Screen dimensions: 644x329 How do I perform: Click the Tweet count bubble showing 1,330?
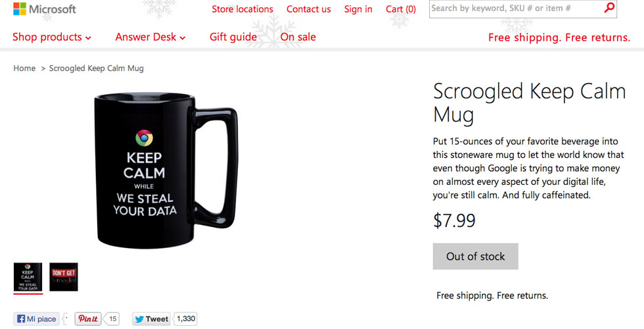coord(186,319)
